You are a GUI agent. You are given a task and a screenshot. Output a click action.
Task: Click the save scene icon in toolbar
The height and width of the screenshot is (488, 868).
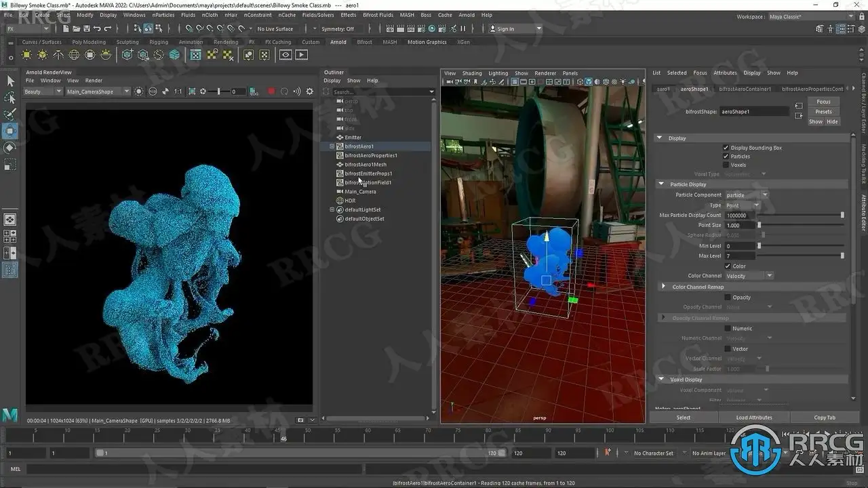click(86, 28)
